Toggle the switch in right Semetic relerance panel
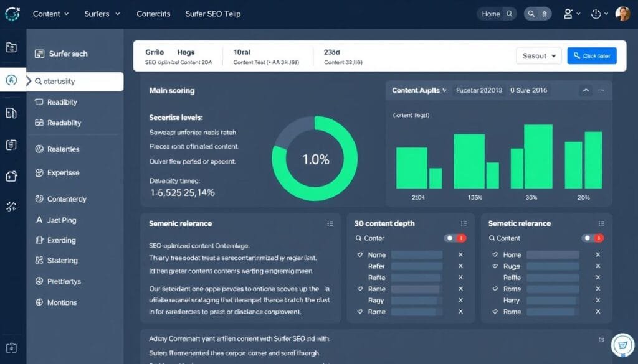The height and width of the screenshot is (364, 638). (592, 238)
